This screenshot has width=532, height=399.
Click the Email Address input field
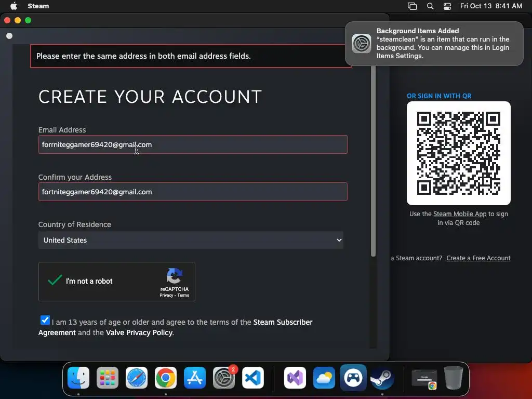193,144
